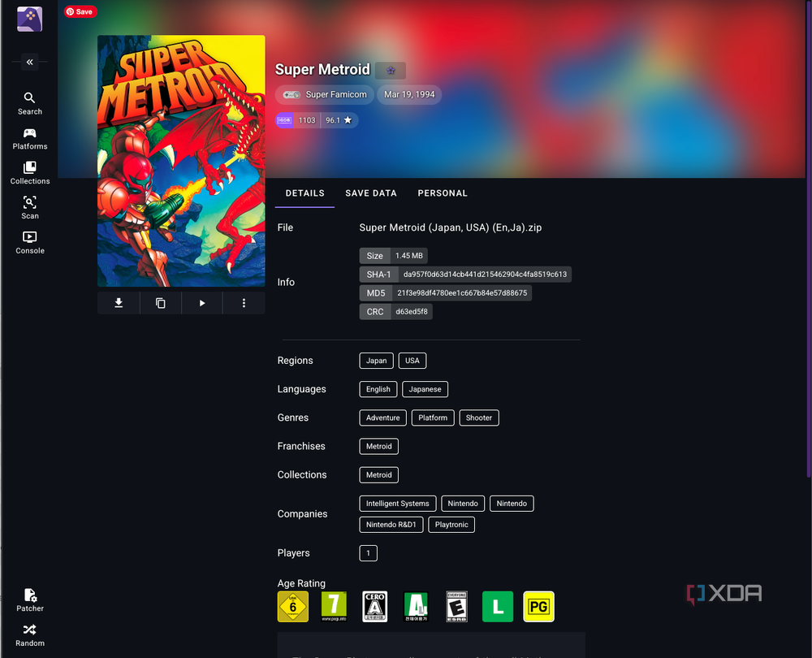Click the SHA-1 hash value

(x=486, y=274)
